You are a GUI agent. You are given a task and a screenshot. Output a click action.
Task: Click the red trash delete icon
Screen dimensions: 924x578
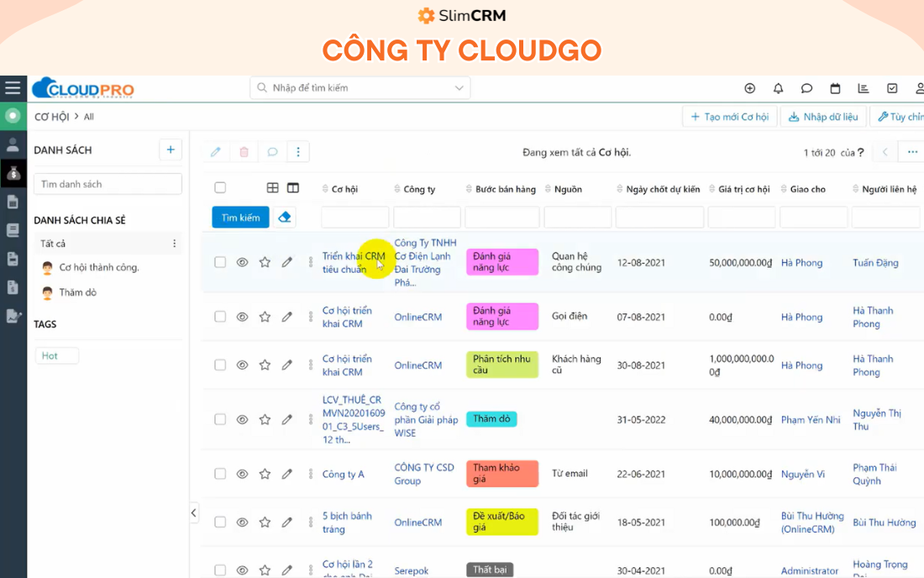[x=243, y=151]
